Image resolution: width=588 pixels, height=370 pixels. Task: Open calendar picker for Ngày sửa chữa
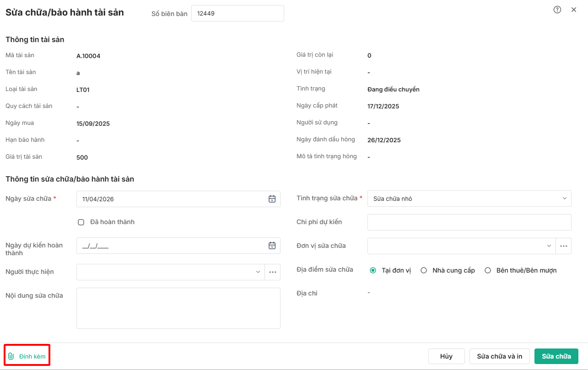pos(272,199)
